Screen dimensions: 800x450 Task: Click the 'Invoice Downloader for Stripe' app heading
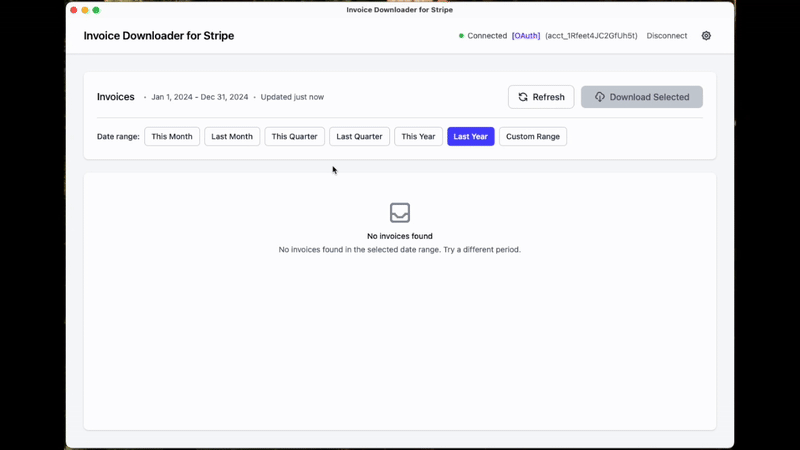pos(159,36)
